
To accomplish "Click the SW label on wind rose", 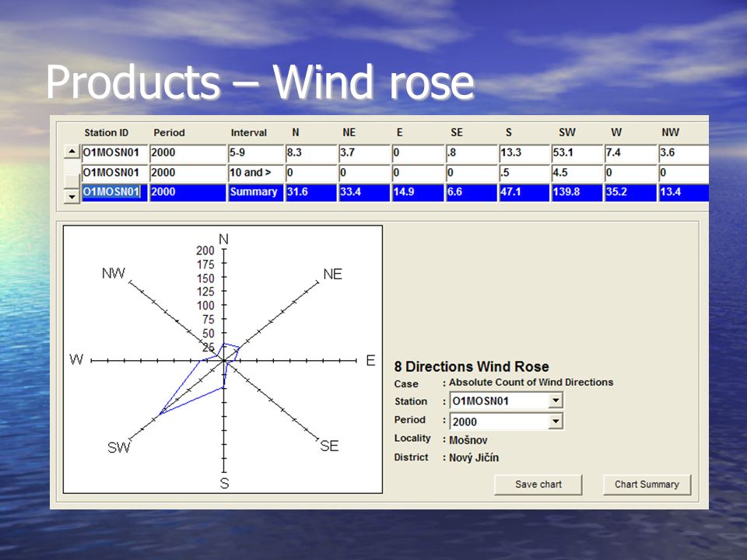I will pyautogui.click(x=118, y=448).
